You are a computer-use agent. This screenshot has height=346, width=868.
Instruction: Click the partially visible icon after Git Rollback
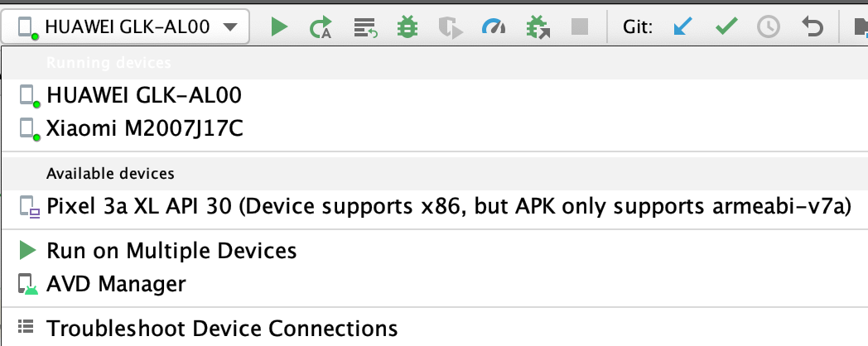coord(860,27)
